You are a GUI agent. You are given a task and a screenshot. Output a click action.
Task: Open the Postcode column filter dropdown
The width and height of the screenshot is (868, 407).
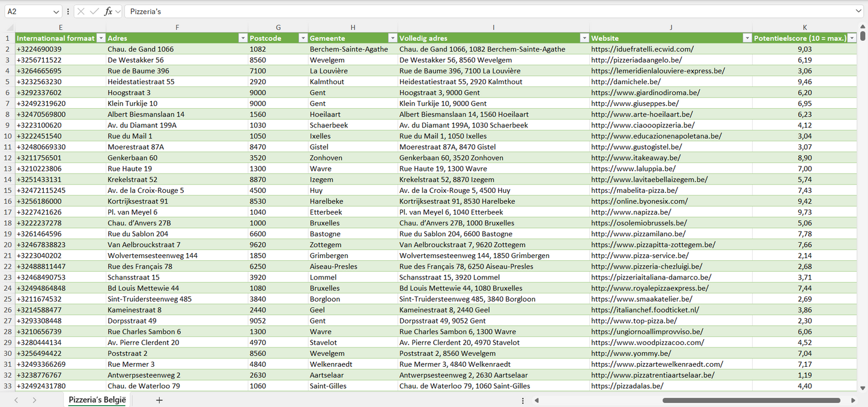point(303,38)
